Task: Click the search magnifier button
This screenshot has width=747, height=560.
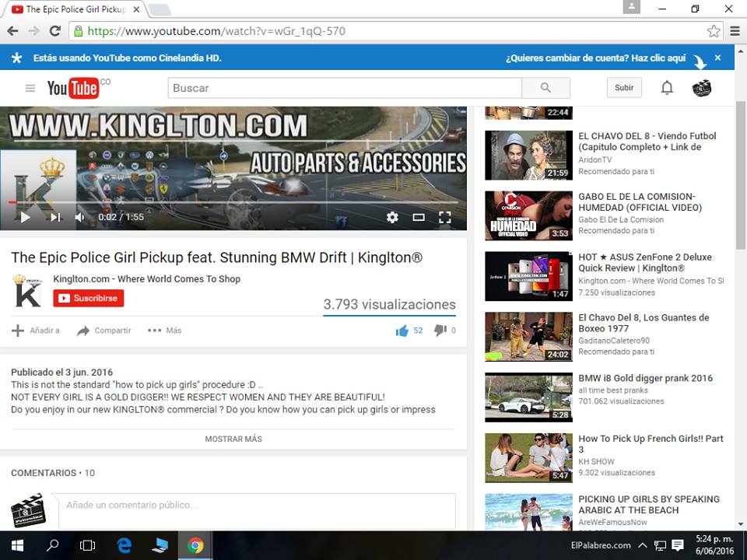Action: 545,88
